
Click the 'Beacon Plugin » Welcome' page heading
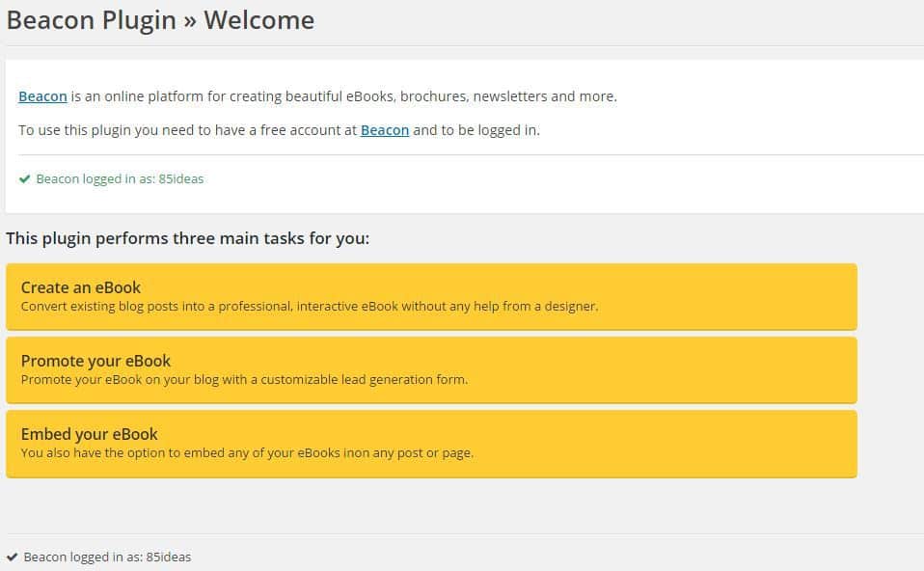160,20
